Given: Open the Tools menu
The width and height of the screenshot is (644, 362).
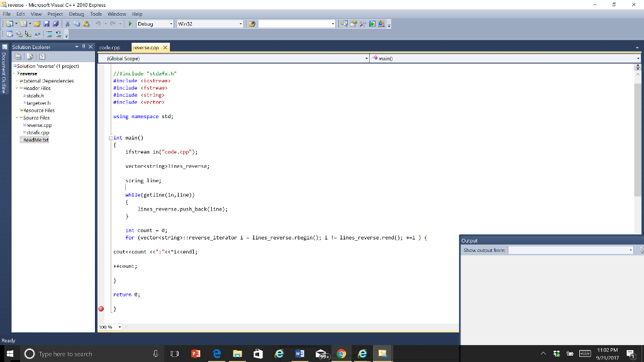Looking at the screenshot, I should (x=96, y=14).
